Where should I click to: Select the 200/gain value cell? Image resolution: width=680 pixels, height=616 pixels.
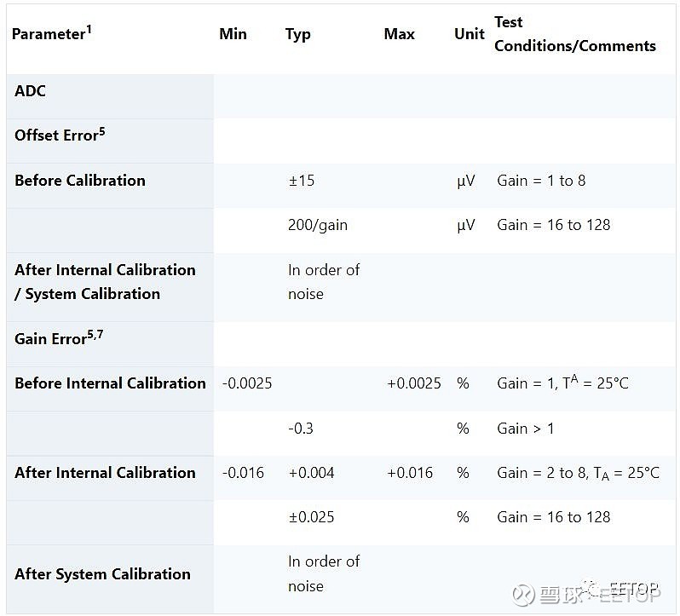pos(318,225)
